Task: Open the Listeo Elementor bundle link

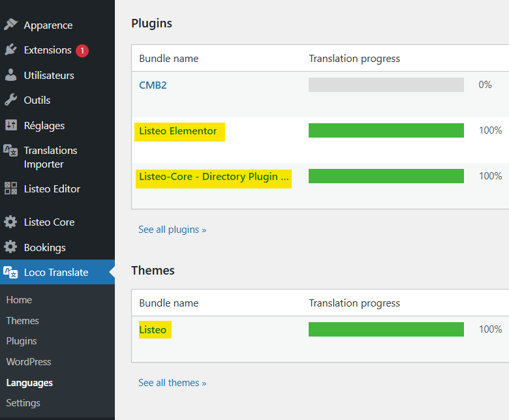Action: (177, 131)
